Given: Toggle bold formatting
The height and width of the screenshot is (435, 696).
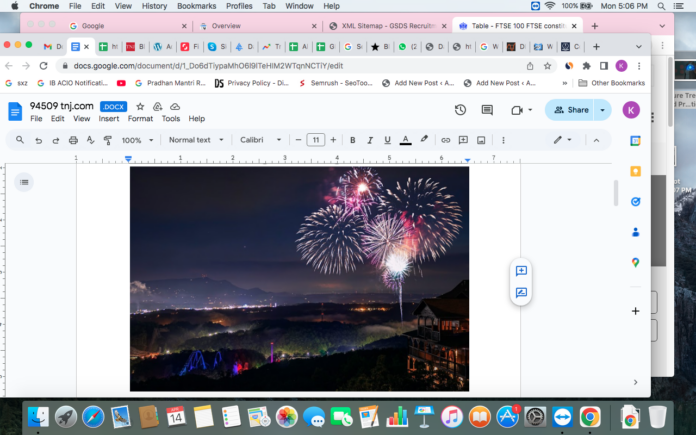Looking at the screenshot, I should tap(352, 140).
